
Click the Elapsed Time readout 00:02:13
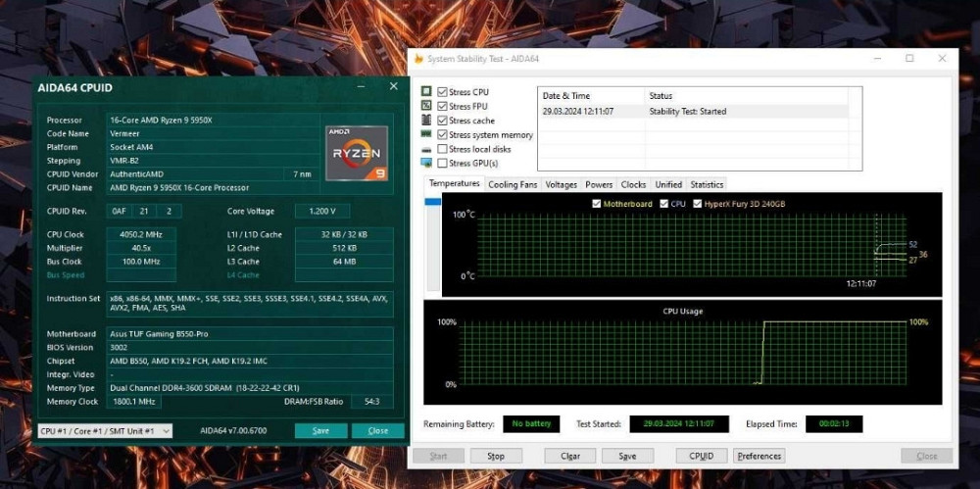[x=834, y=424]
